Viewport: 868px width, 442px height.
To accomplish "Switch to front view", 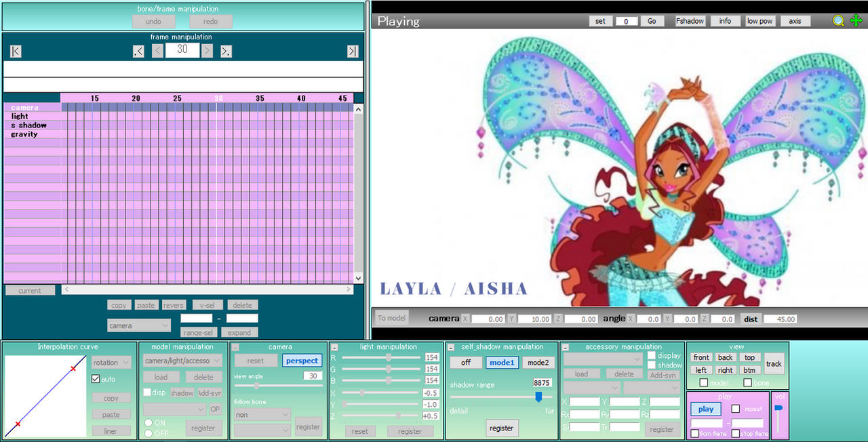I will tap(701, 357).
